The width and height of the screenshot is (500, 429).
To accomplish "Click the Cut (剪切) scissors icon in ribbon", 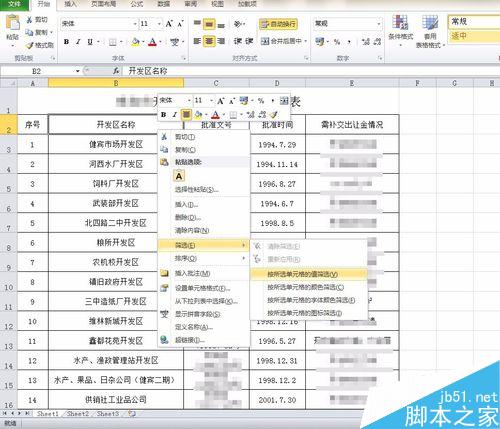I will coord(30,20).
